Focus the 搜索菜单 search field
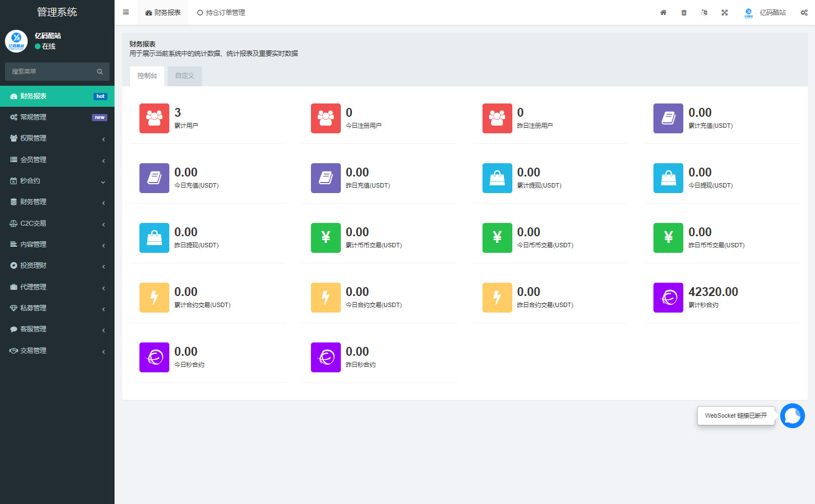Image resolution: width=815 pixels, height=504 pixels. pos(50,71)
